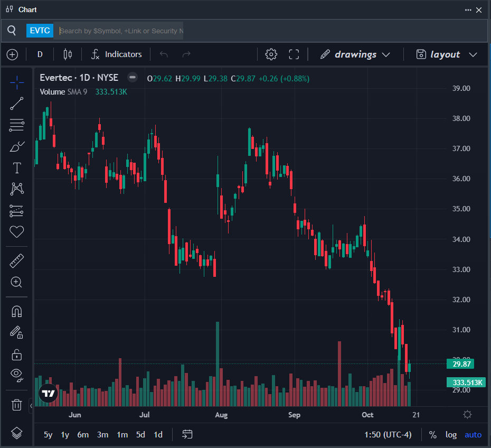Activate the zoom in tool
This screenshot has height=448, width=491.
(x=17, y=282)
